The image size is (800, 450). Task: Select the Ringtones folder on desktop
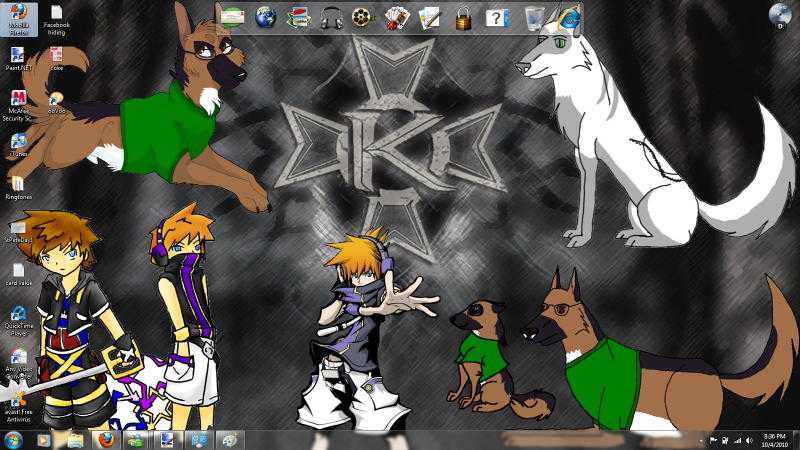tap(18, 188)
